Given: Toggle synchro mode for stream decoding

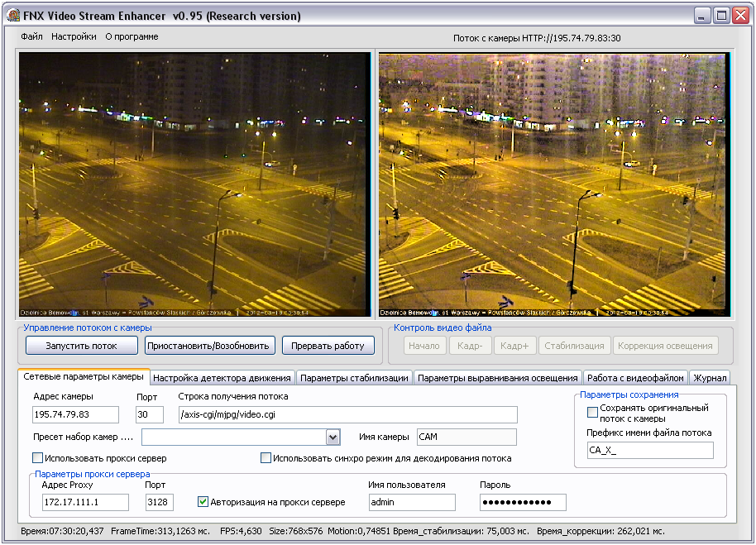Looking at the screenshot, I should coord(266,458).
